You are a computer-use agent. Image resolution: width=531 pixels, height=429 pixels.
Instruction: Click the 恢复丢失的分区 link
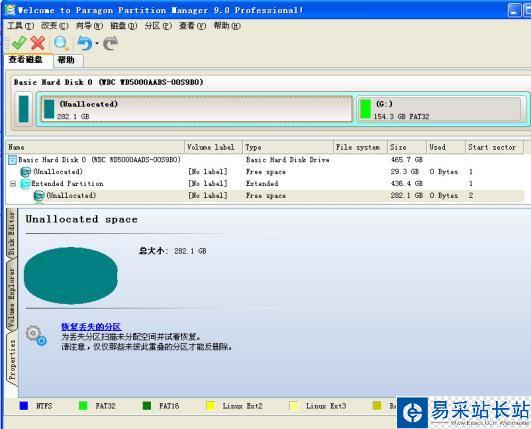pyautogui.click(x=91, y=327)
